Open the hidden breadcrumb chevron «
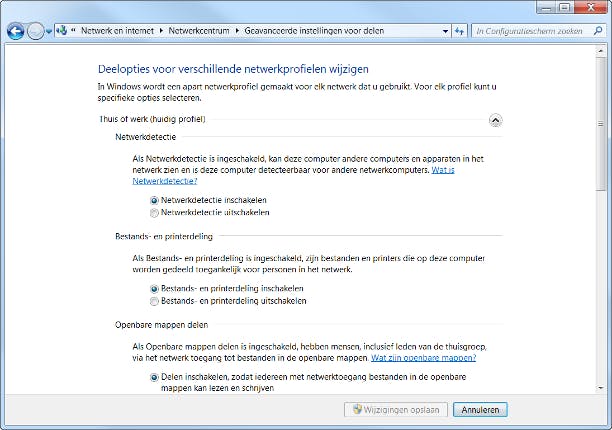Screen dimensions: 612x430 (x=73, y=30)
